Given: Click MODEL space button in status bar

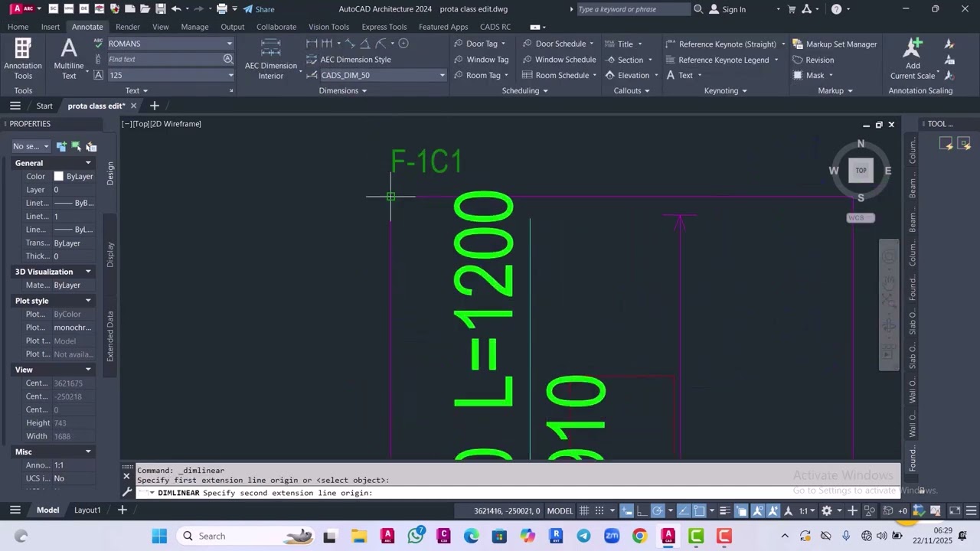Looking at the screenshot, I should pos(560,510).
